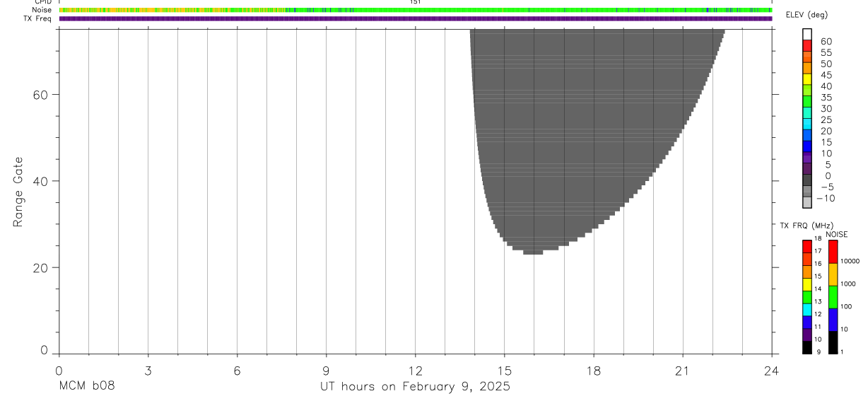The image size is (868, 401).
Task: Click the green-orange Noise strip above plot
Action: point(416,10)
